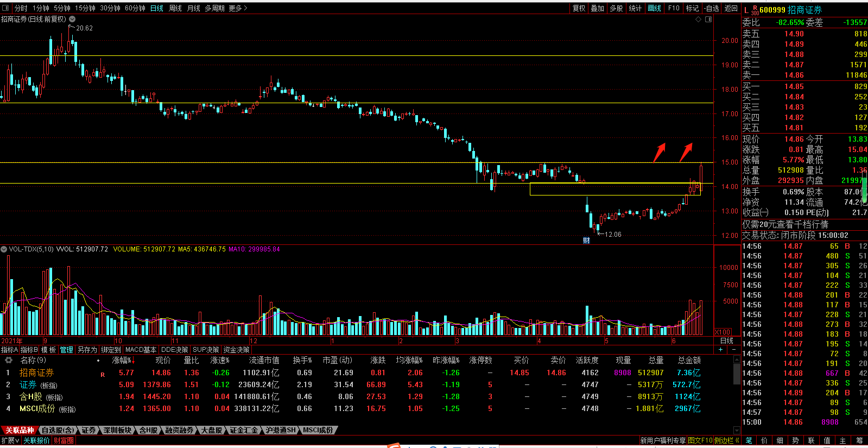Viewport: 868px width, 448px height.
Task: Click the 复权 toolbar button
Action: 579,8
